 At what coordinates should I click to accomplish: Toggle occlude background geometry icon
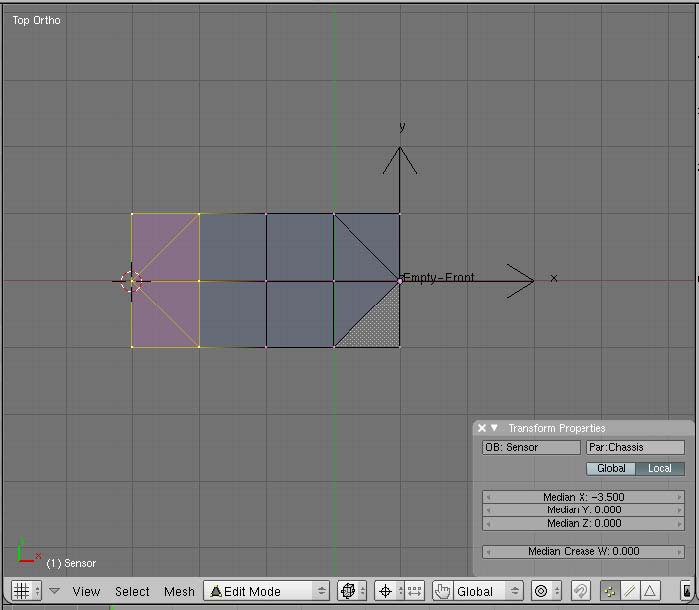pos(686,591)
